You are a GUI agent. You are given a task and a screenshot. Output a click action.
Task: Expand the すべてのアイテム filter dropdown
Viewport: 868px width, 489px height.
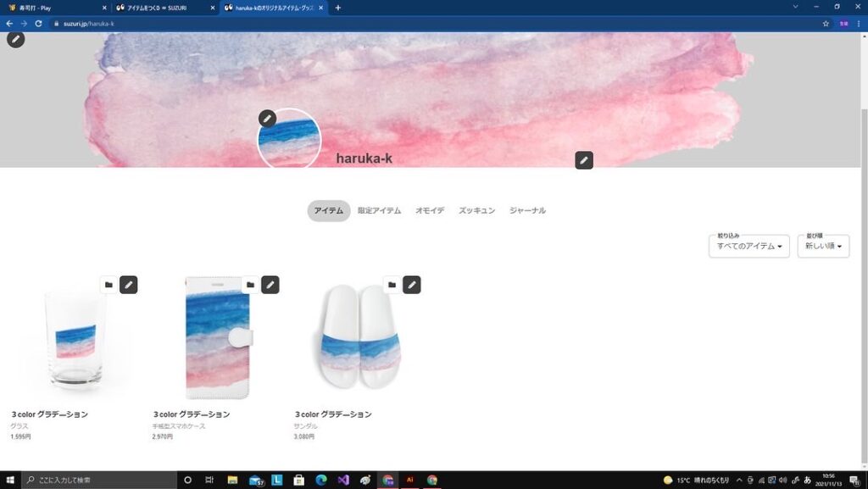point(749,247)
